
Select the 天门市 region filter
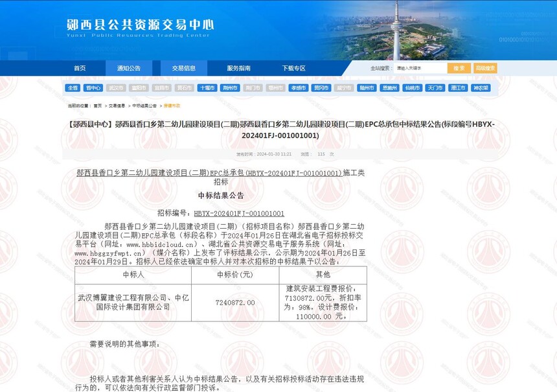point(435,87)
